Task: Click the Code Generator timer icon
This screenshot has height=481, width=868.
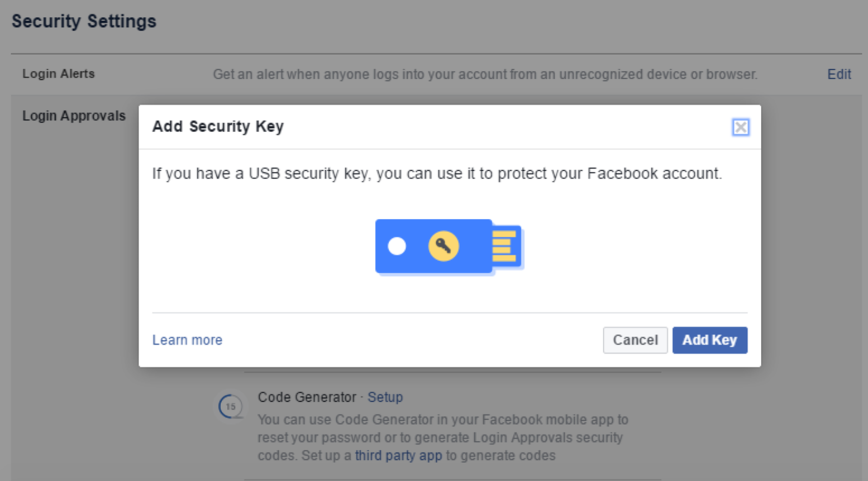Action: pyautogui.click(x=231, y=406)
